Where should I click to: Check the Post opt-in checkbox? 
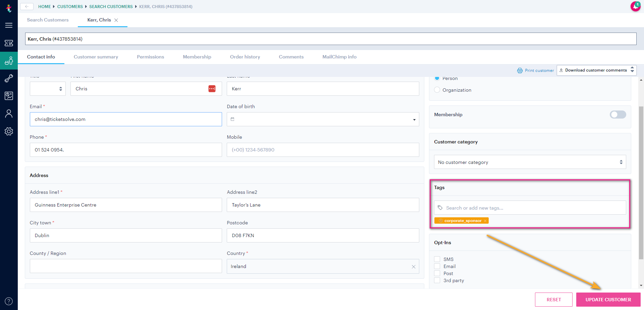437,273
